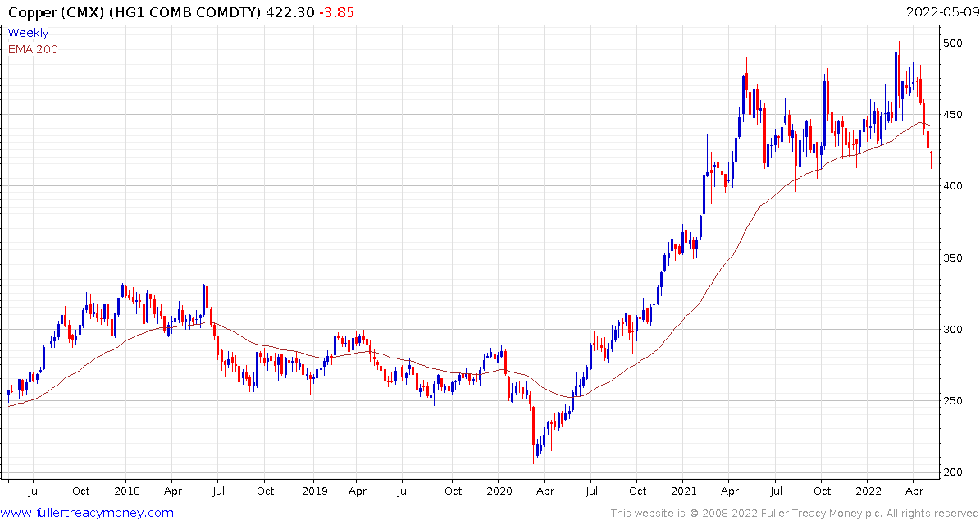Click the 2018 year label on time axis

[125, 491]
